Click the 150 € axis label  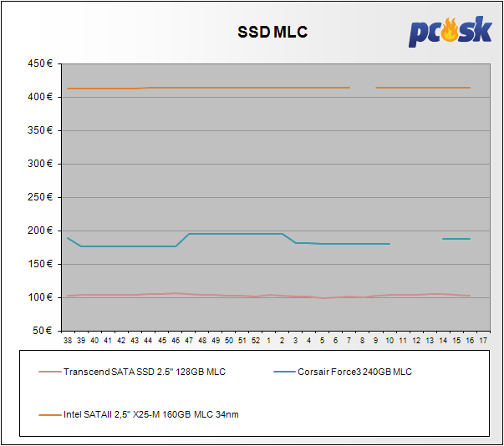click(x=40, y=264)
